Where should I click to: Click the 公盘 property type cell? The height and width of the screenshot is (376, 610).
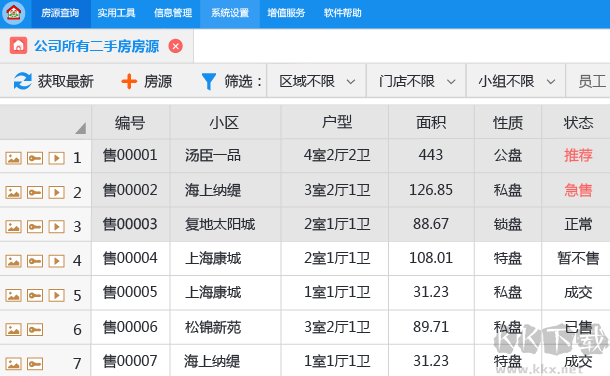coord(508,156)
